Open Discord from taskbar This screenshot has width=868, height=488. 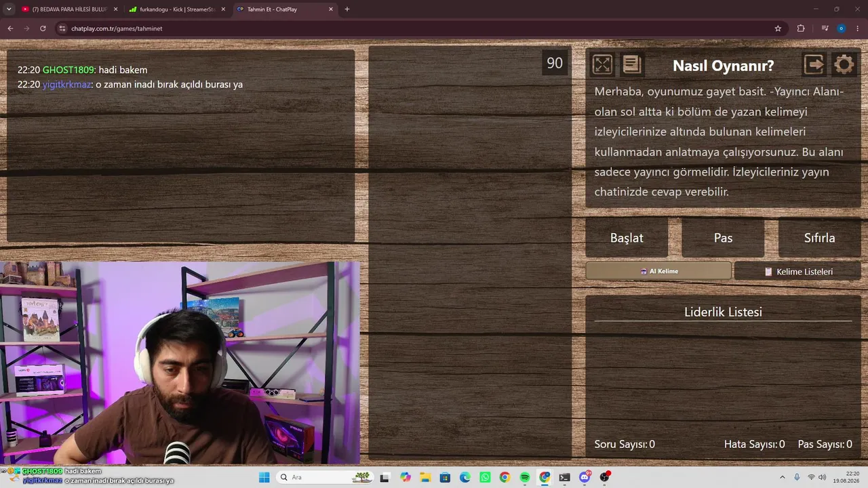(585, 477)
